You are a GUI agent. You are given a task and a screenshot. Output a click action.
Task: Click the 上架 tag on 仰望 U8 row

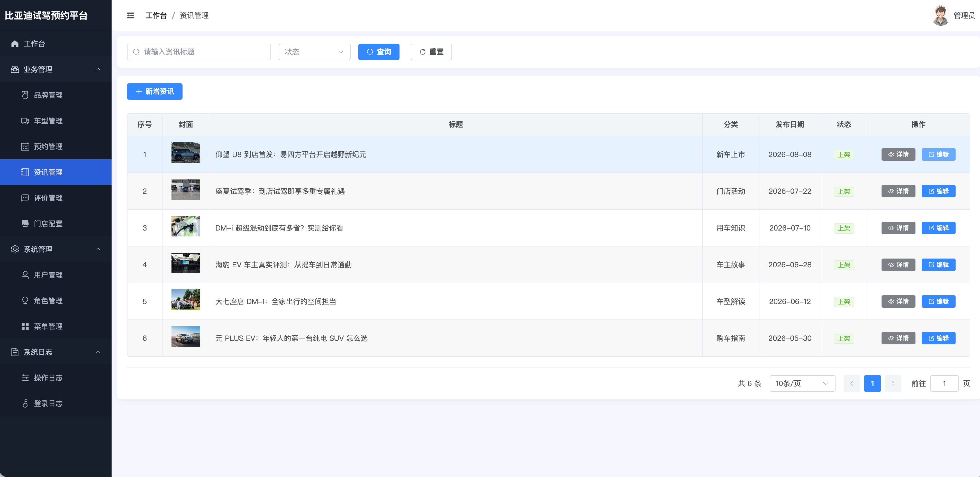pyautogui.click(x=844, y=155)
